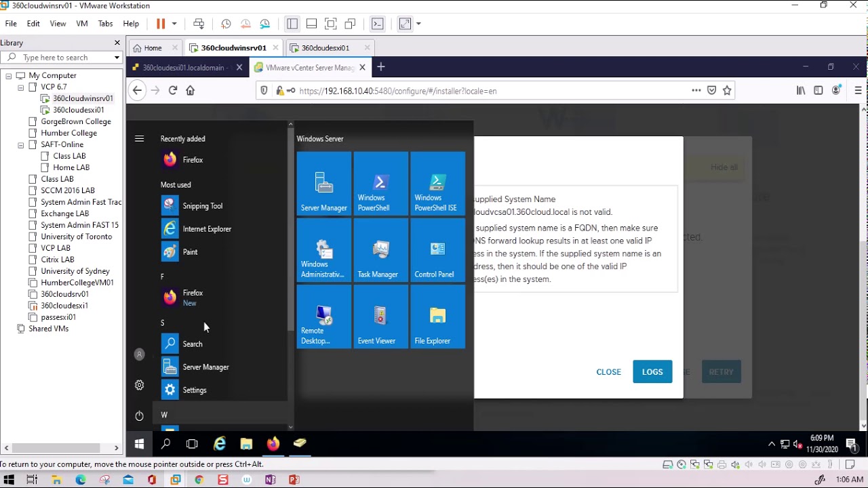Switch to 360cloudesxi01.localdomain Firefox tab

pyautogui.click(x=182, y=68)
